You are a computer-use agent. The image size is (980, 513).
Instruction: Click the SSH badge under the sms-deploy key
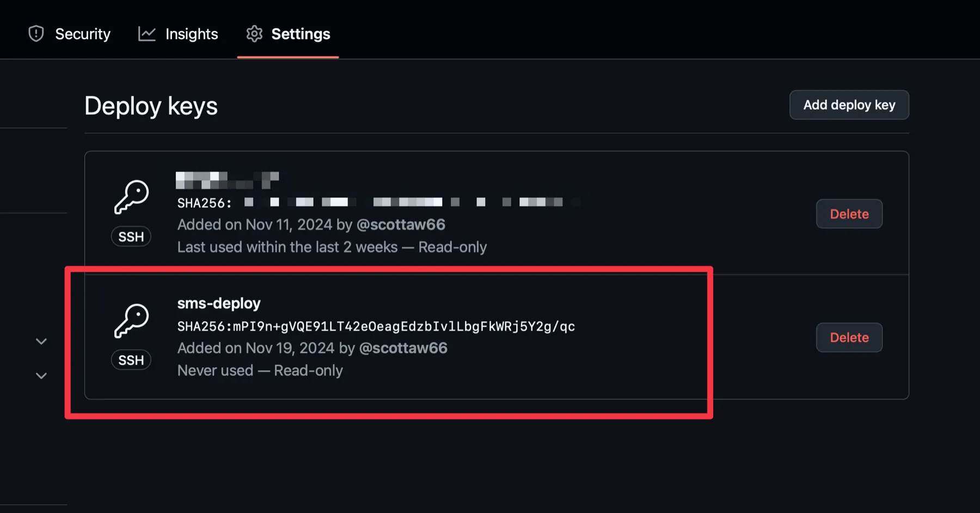tap(131, 359)
